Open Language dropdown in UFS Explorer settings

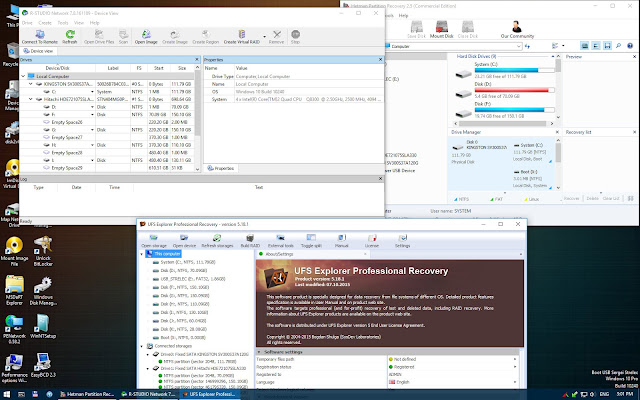[515, 382]
